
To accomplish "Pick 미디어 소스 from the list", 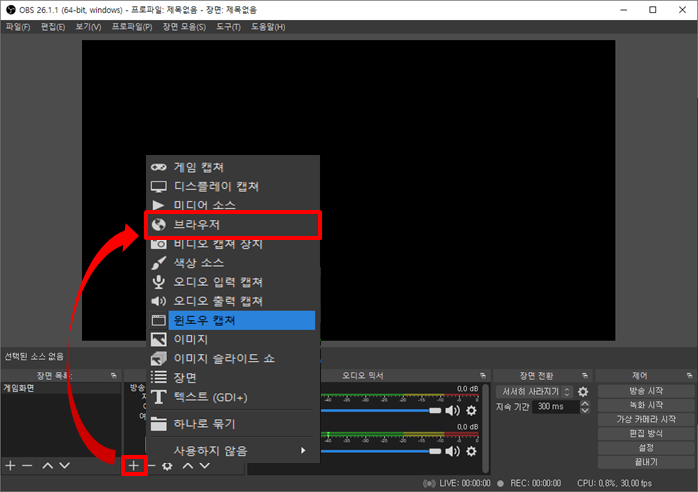I will (x=233, y=205).
